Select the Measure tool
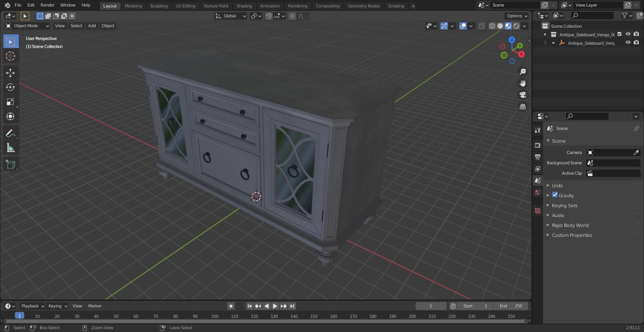 tap(10, 148)
